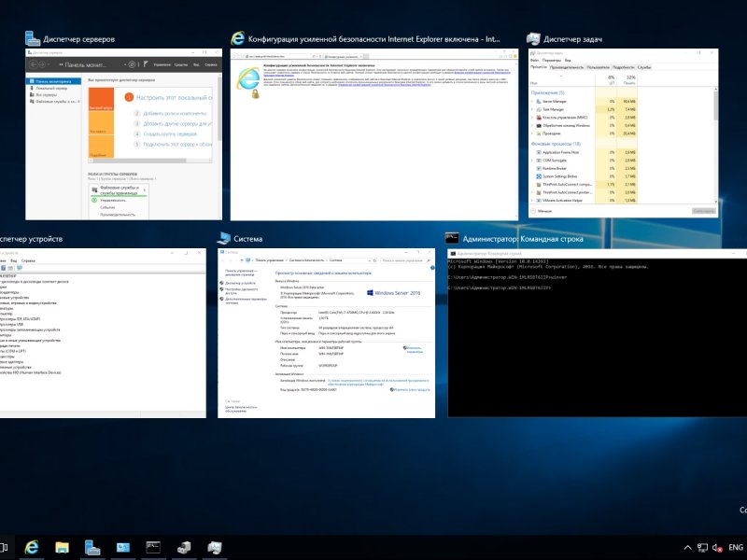
Task: Toggle the Task View taskbar button
Action: pyautogui.click(x=4, y=547)
